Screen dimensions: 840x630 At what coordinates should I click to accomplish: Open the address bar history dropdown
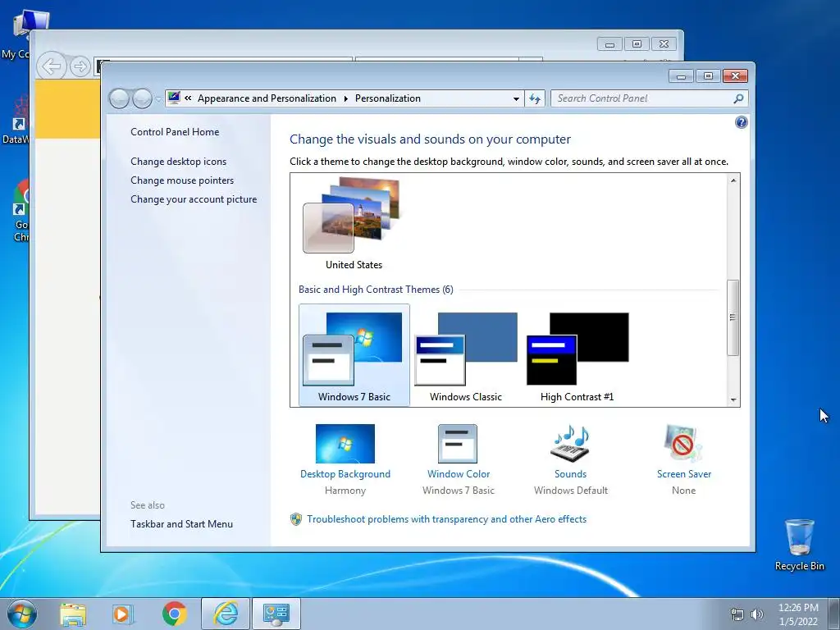click(516, 98)
